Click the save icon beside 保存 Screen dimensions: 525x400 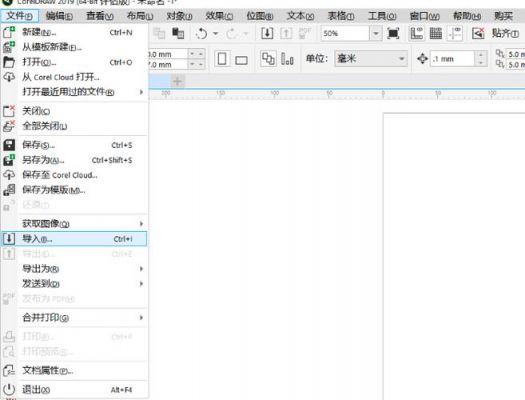tap(9, 145)
